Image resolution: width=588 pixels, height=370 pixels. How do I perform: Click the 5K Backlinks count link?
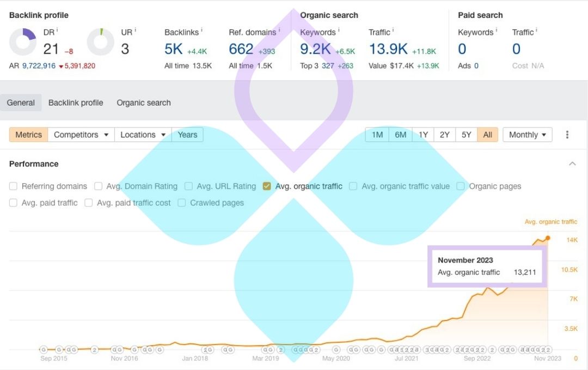pyautogui.click(x=174, y=49)
